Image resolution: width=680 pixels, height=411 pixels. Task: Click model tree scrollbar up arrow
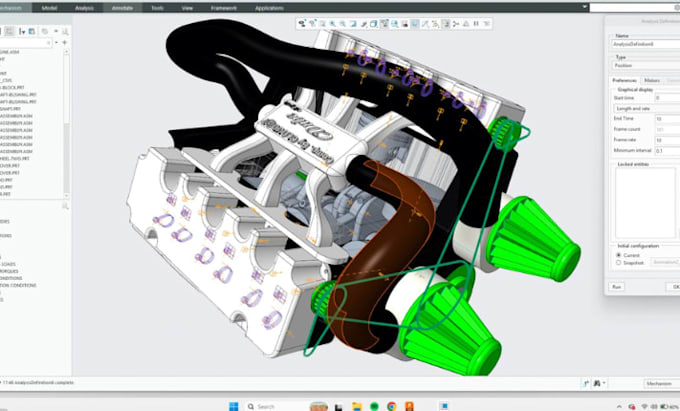coord(66,52)
